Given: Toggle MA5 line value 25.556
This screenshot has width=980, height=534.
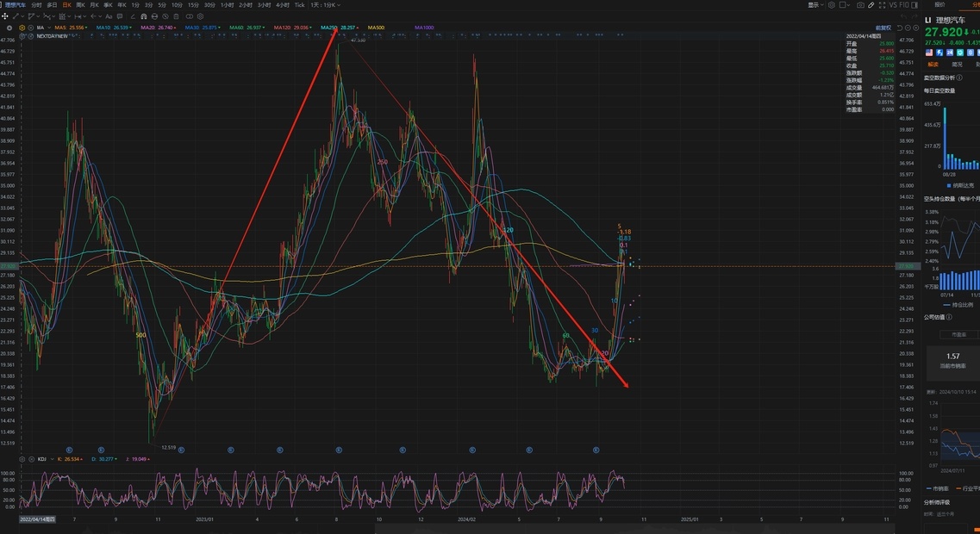Looking at the screenshot, I should point(71,28).
